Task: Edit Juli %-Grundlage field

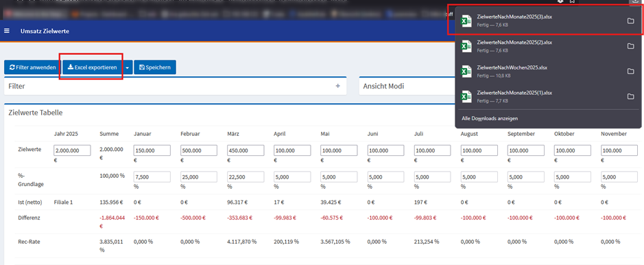Action: point(433,177)
